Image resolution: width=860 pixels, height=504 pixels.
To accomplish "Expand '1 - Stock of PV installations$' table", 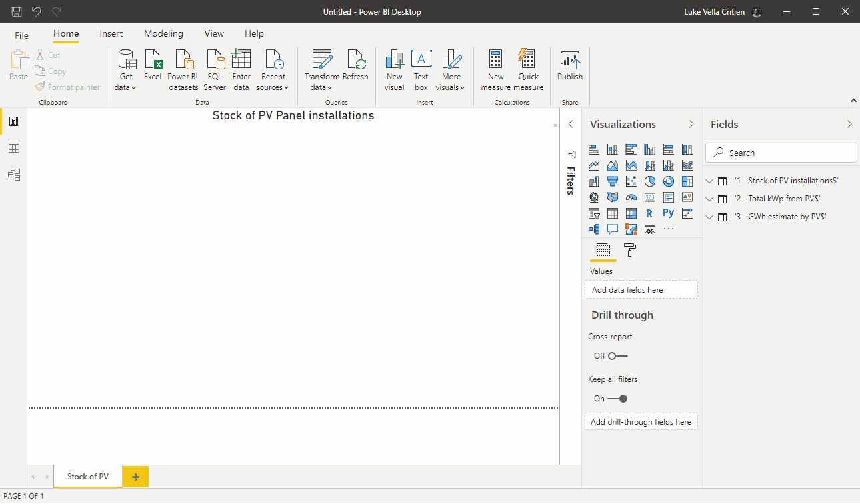I will (709, 181).
